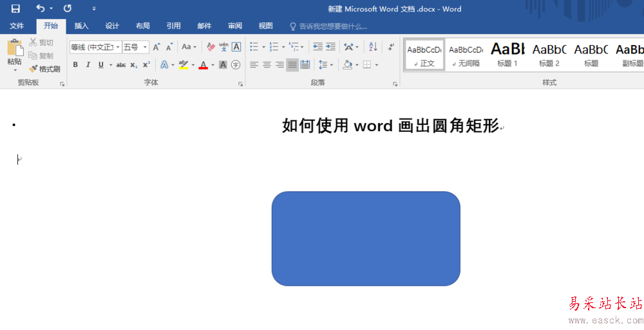Align text to the right
Screen dimensions: 644x330
(x=279, y=65)
